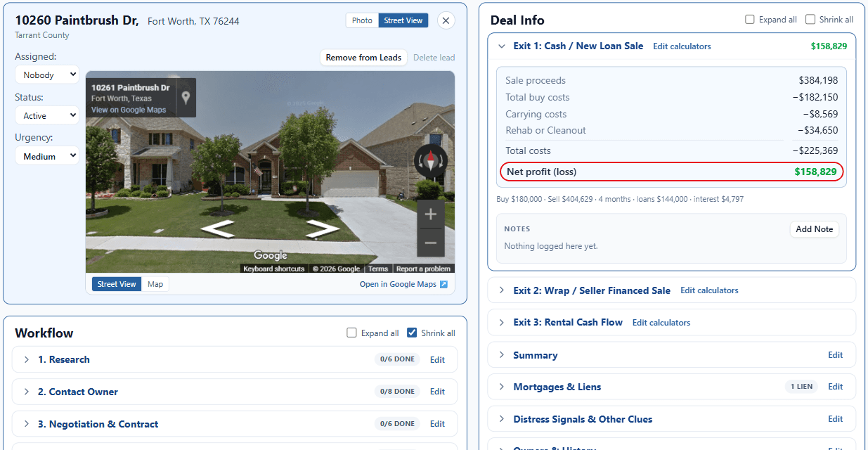The image size is (868, 450).
Task: Switch to the Map tab
Action: 155,284
